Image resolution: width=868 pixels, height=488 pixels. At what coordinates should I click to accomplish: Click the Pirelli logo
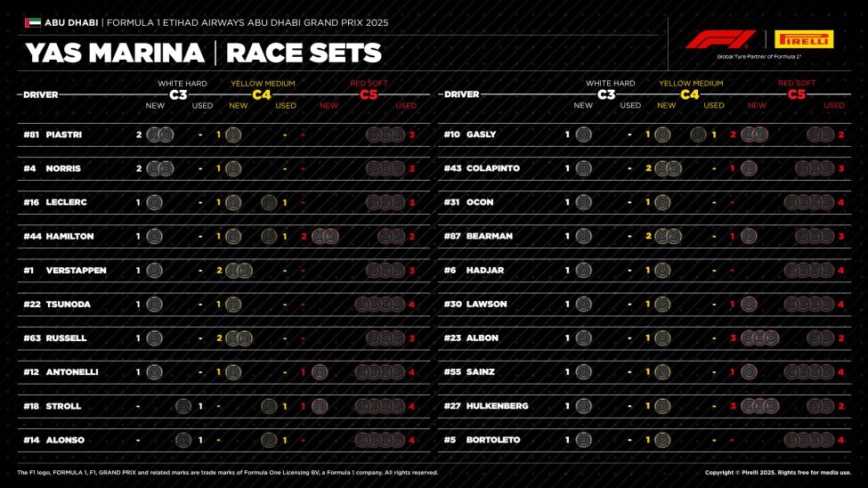[x=803, y=39]
